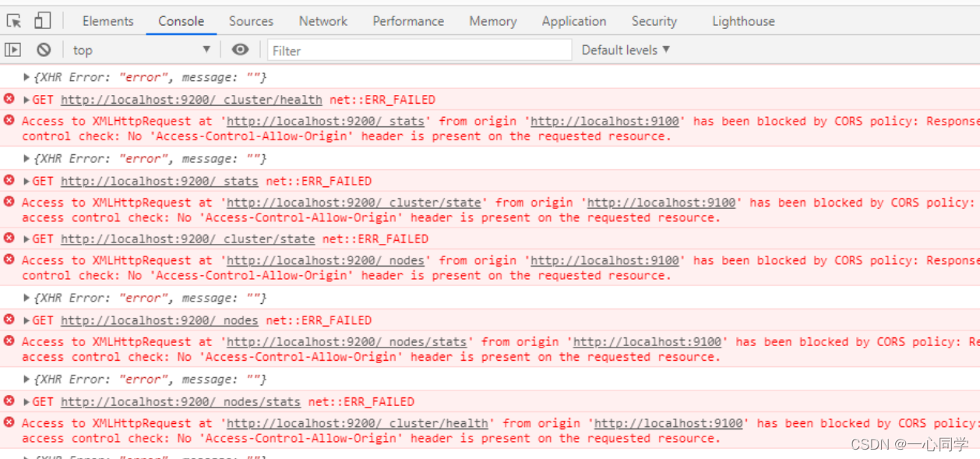Expand the GET _nodes error entry
Image resolution: width=980 pixels, height=459 pixels.
pyautogui.click(x=27, y=320)
